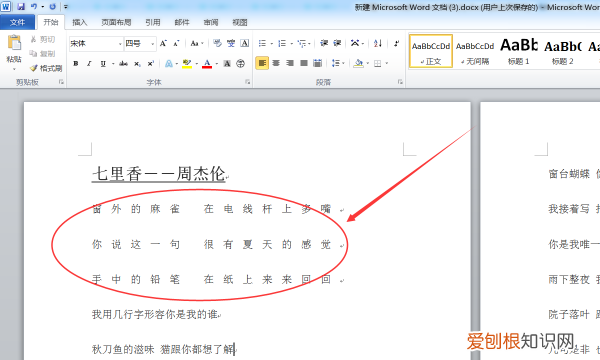Switch to the 邮件 tab
Viewport: 600px width, 360px height.
point(182,22)
